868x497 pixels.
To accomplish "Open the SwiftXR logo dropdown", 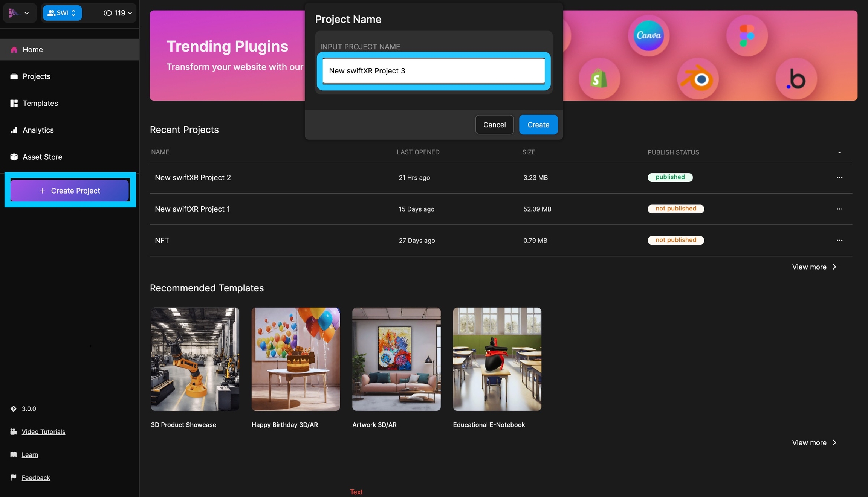I will pyautogui.click(x=19, y=13).
